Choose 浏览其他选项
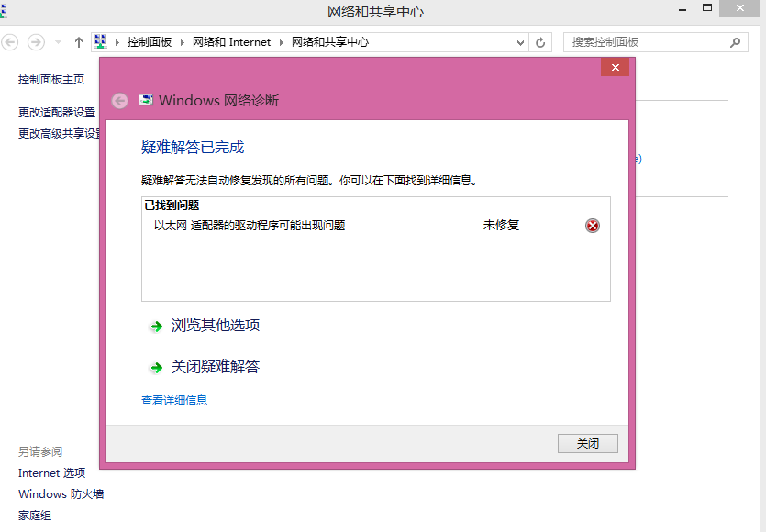Viewport: 766px width, 532px height. point(216,326)
